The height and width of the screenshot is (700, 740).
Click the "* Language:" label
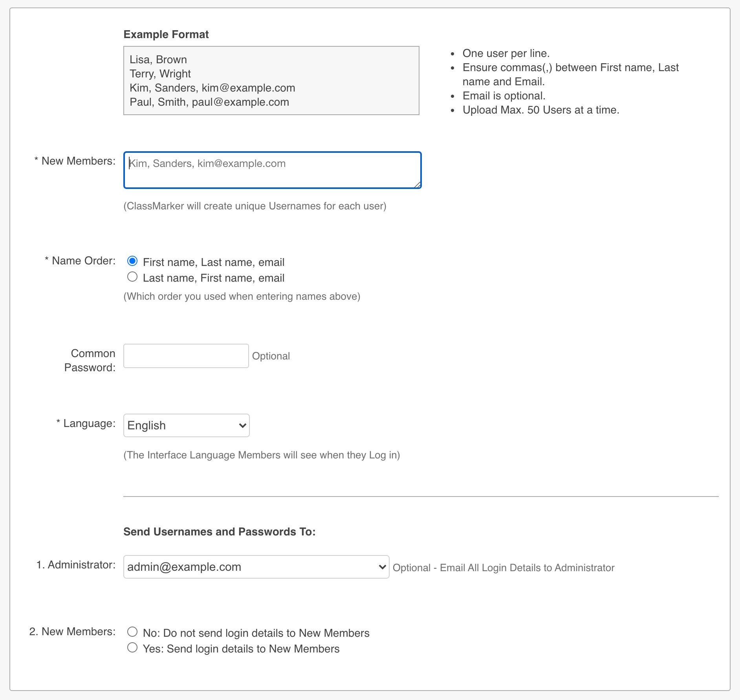coord(86,423)
